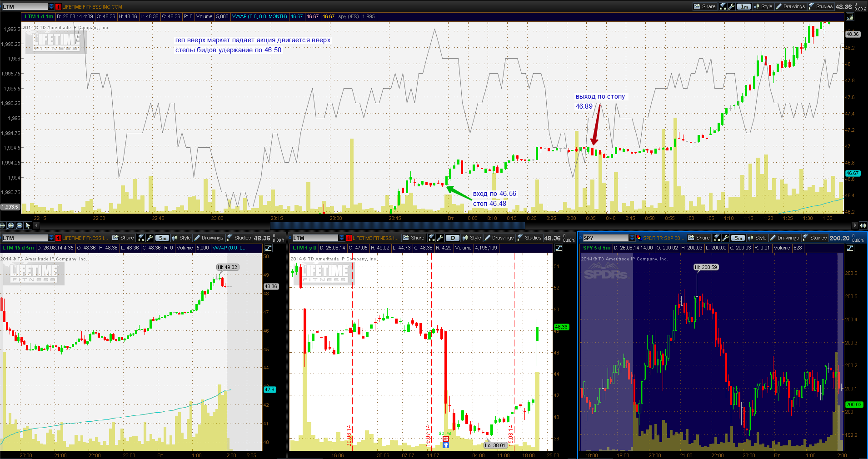868x459 pixels.
Task: Click quick study icon in SPY chart
Action: tap(717, 238)
